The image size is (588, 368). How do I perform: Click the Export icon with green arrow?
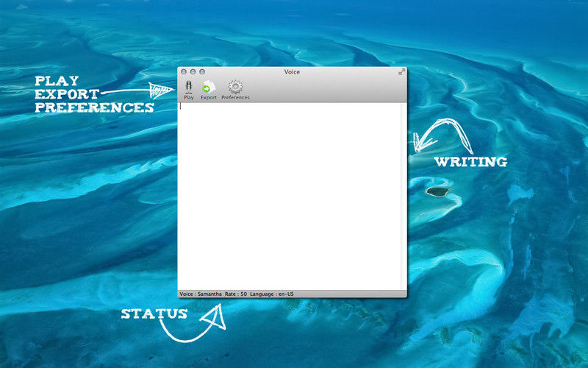tap(209, 88)
